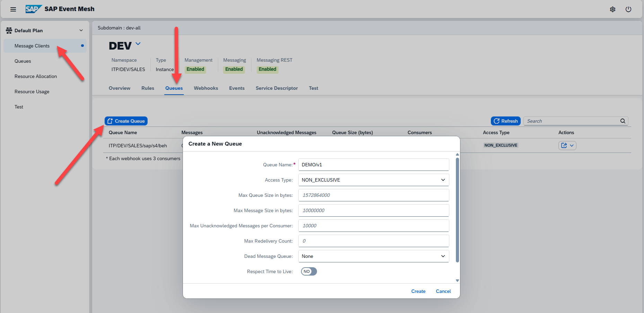644x313 pixels.
Task: Expand the DEV message client chevron
Action: click(x=138, y=44)
